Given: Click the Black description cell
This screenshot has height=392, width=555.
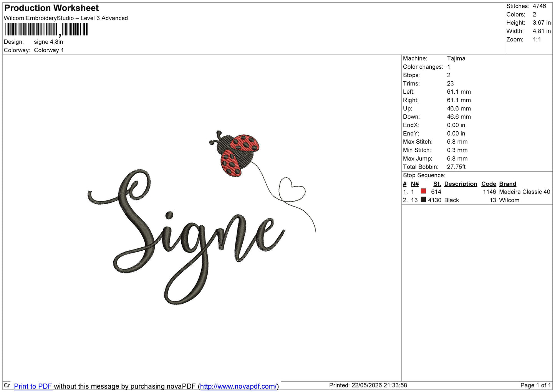Looking at the screenshot, I should 451,200.
